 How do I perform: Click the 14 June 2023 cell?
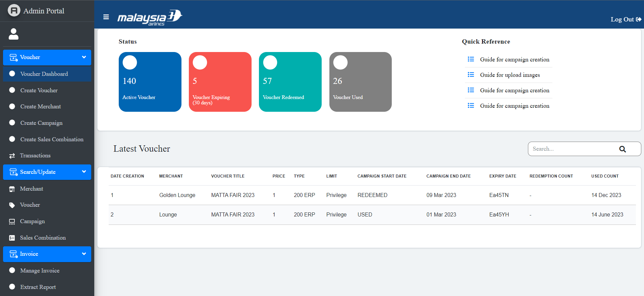point(607,215)
